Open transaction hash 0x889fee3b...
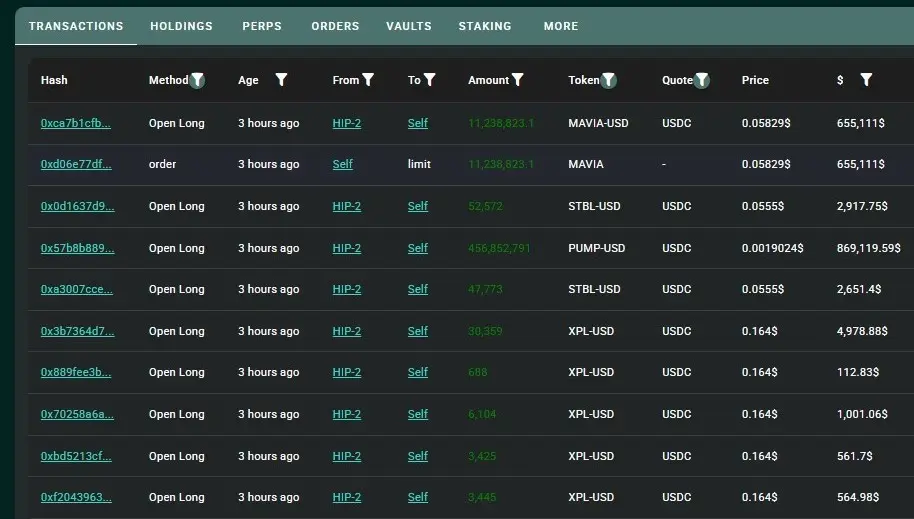 click(x=76, y=372)
